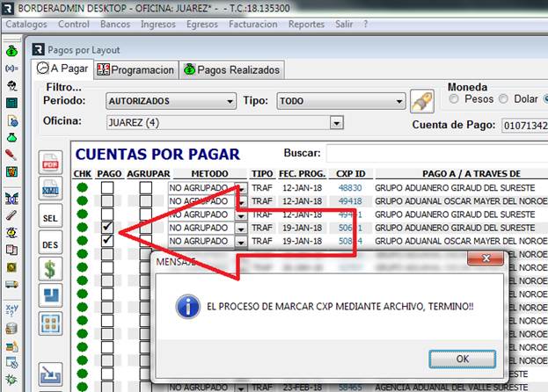548x392 pixels.
Task: Open the Control menu
Action: pyautogui.click(x=74, y=24)
